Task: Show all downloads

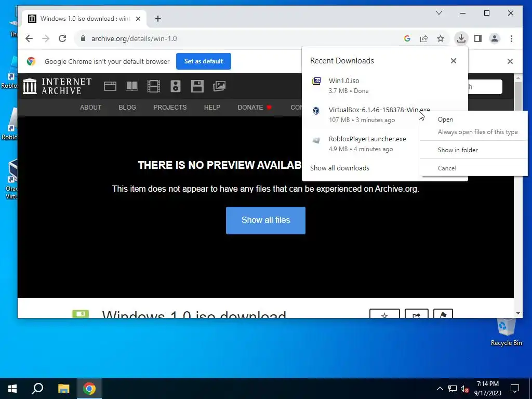Action: pos(340,168)
